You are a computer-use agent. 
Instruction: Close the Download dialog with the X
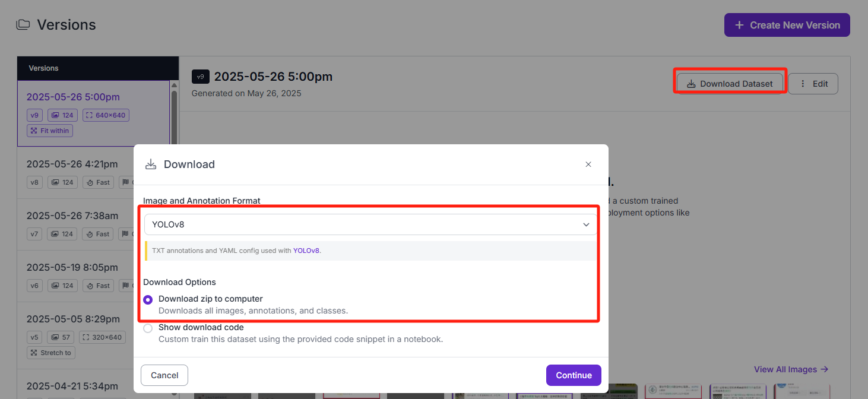[x=588, y=164]
